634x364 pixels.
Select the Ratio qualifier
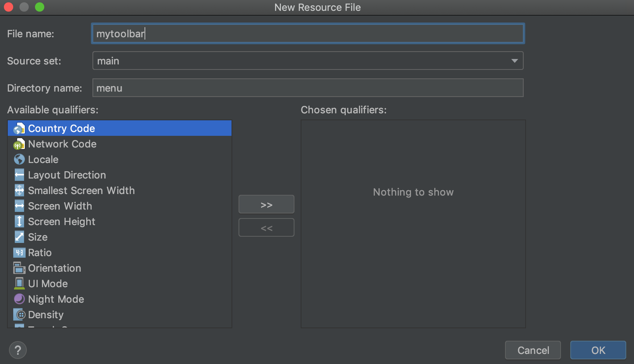(x=40, y=253)
